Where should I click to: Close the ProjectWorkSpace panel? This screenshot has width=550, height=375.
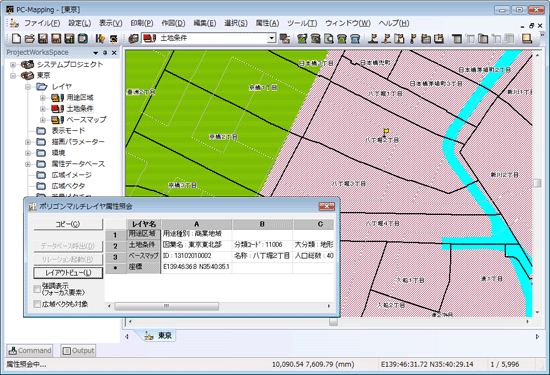114,53
